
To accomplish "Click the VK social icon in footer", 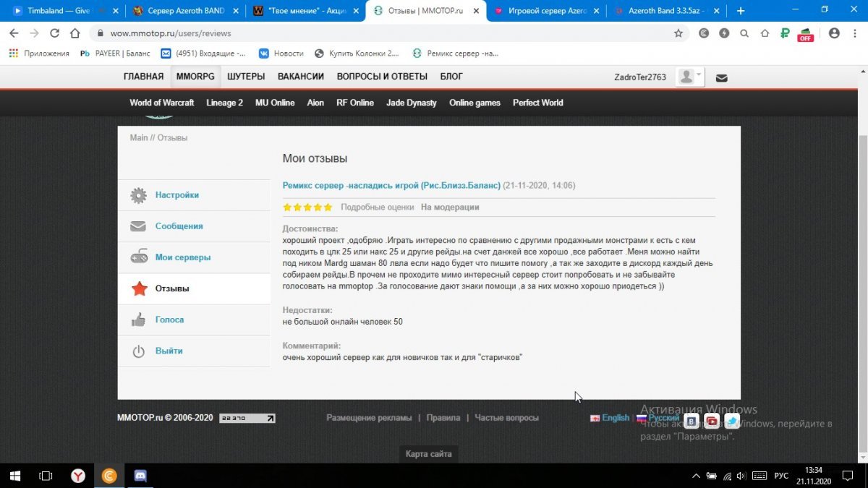I will (692, 421).
